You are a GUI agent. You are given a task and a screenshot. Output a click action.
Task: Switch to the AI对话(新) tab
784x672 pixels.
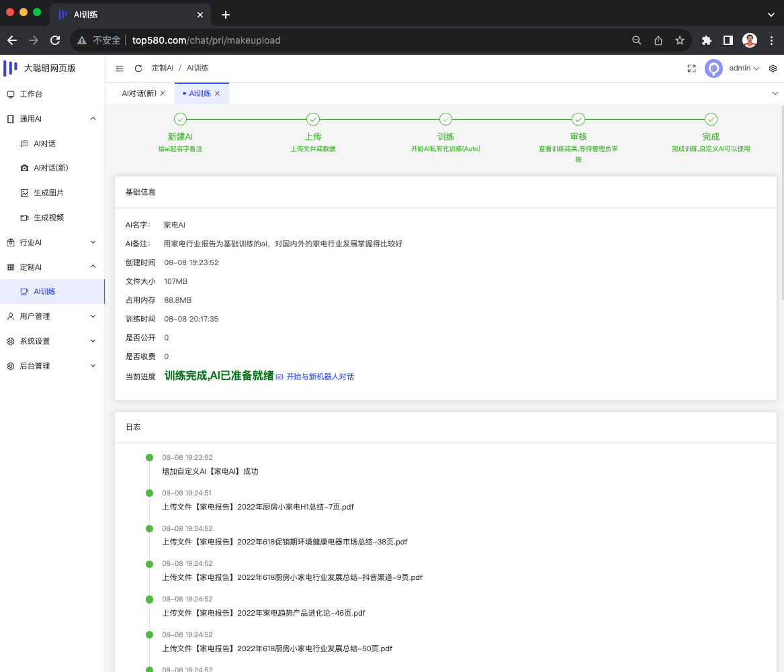(139, 93)
